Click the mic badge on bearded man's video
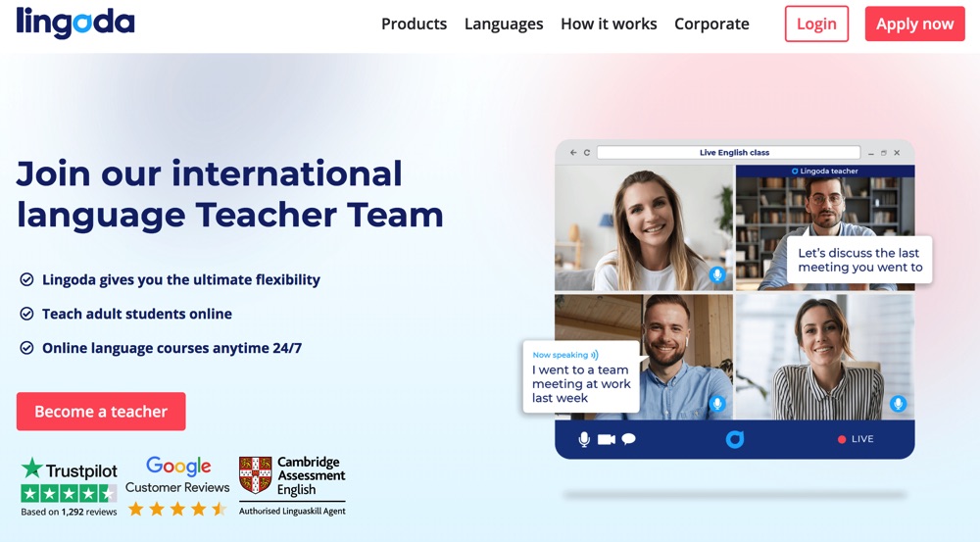This screenshot has height=542, width=980. tap(717, 404)
